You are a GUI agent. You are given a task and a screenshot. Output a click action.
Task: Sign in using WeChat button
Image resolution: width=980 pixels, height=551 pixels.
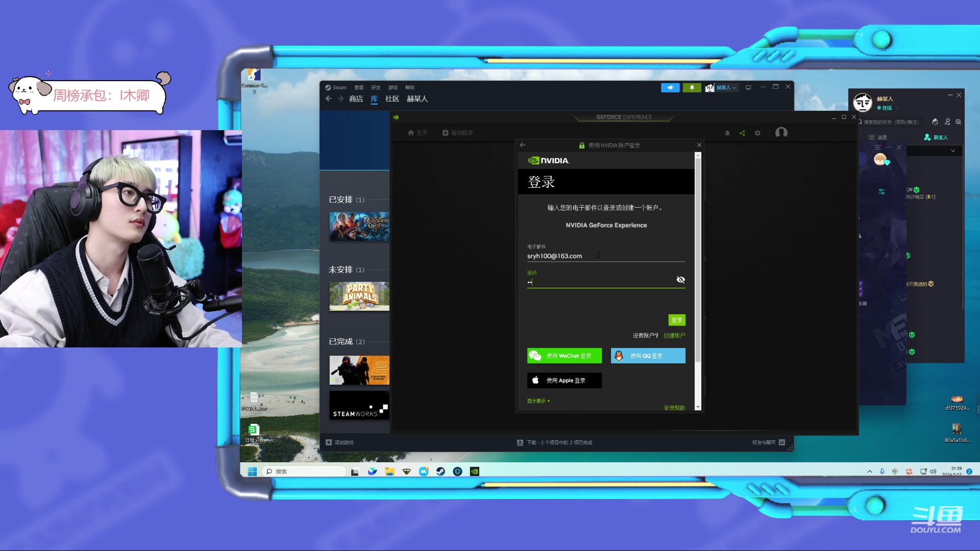coord(565,356)
